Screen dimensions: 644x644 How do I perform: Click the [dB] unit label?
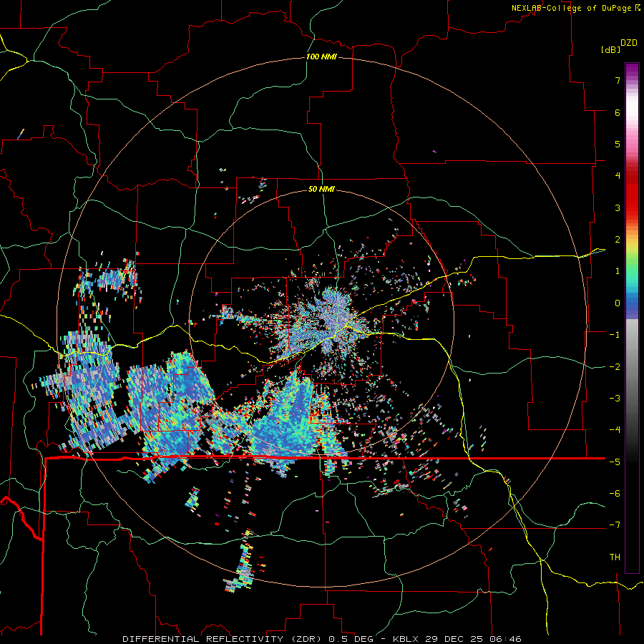610,49
